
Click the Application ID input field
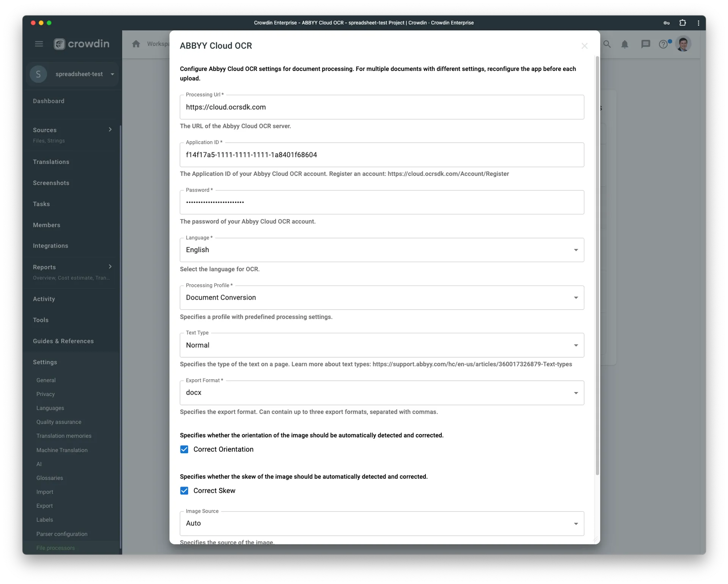382,155
